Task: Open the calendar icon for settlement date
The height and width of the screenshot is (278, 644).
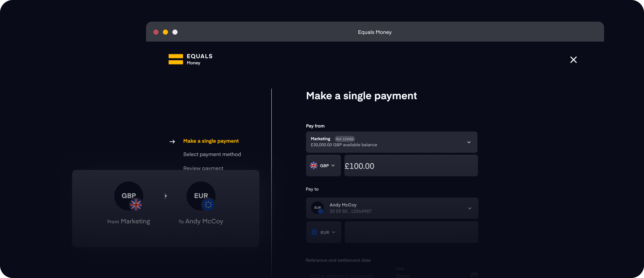Action: click(474, 275)
